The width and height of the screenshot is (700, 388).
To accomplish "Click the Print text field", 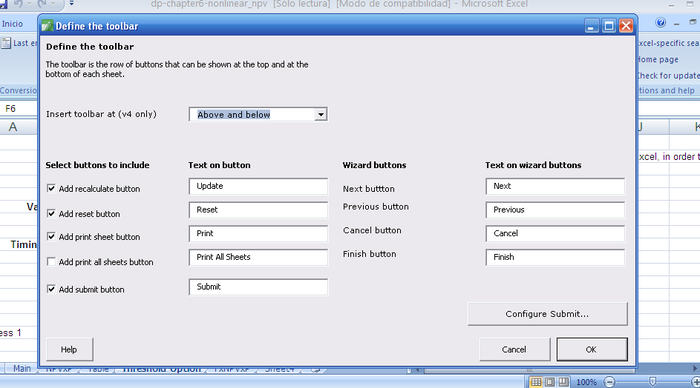I will pos(258,234).
